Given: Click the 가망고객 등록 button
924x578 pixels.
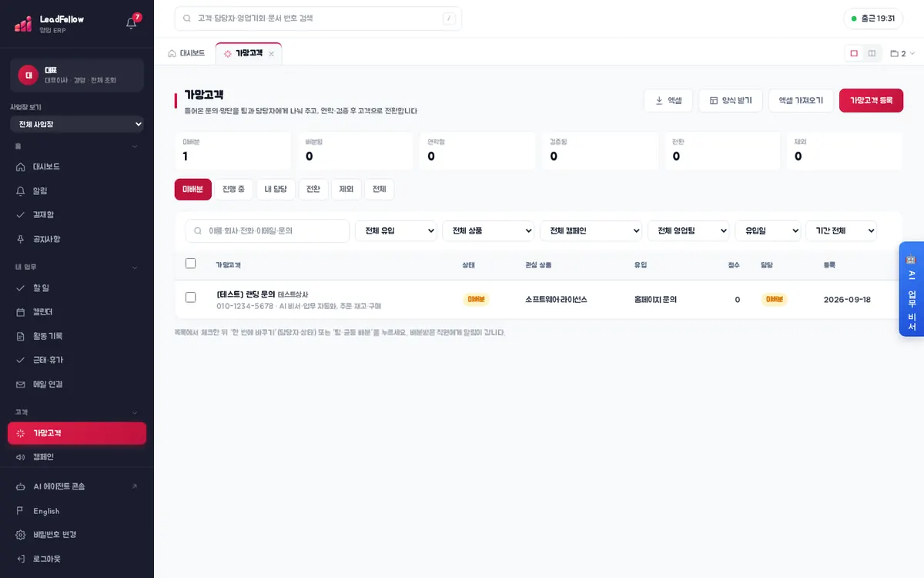Looking at the screenshot, I should click(871, 100).
